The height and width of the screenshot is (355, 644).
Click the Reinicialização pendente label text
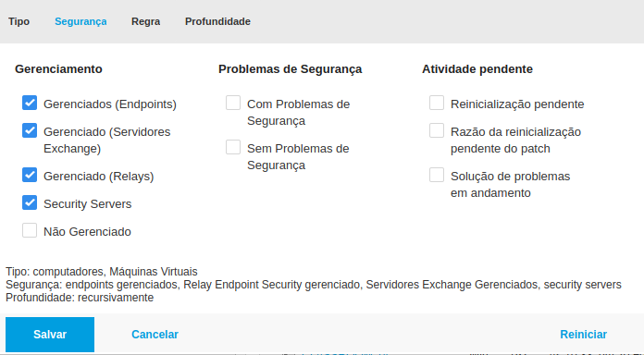pos(517,104)
